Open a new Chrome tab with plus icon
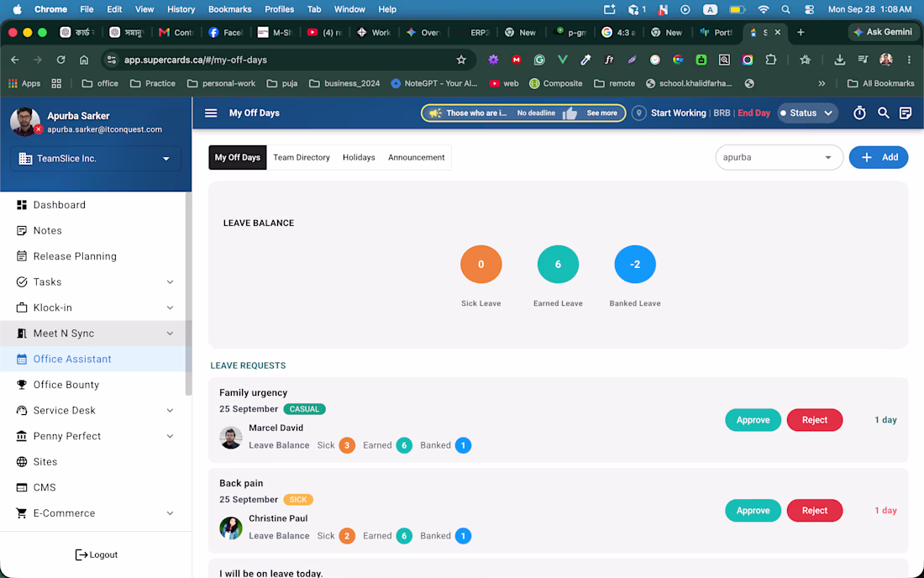 801,33
